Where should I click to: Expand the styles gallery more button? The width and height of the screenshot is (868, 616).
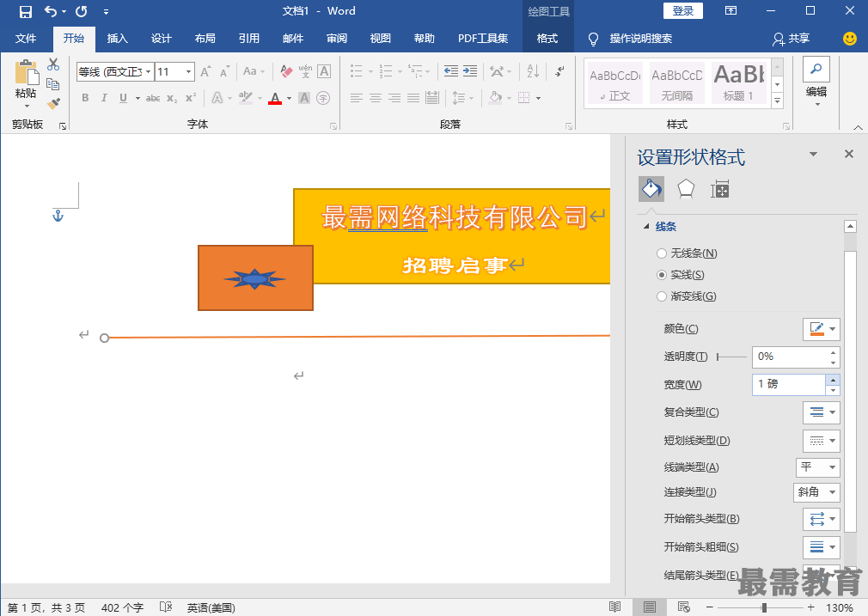click(777, 101)
